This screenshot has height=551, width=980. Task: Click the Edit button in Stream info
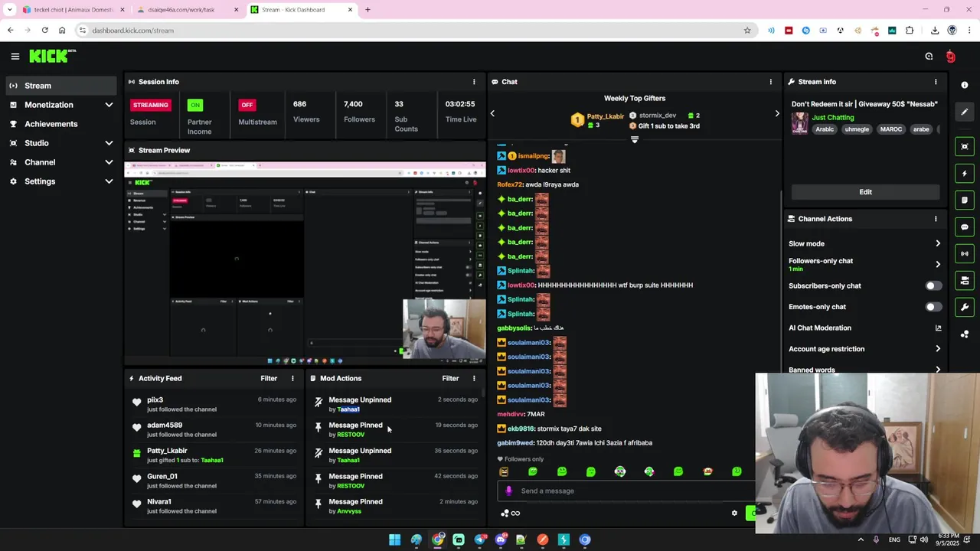click(x=865, y=192)
